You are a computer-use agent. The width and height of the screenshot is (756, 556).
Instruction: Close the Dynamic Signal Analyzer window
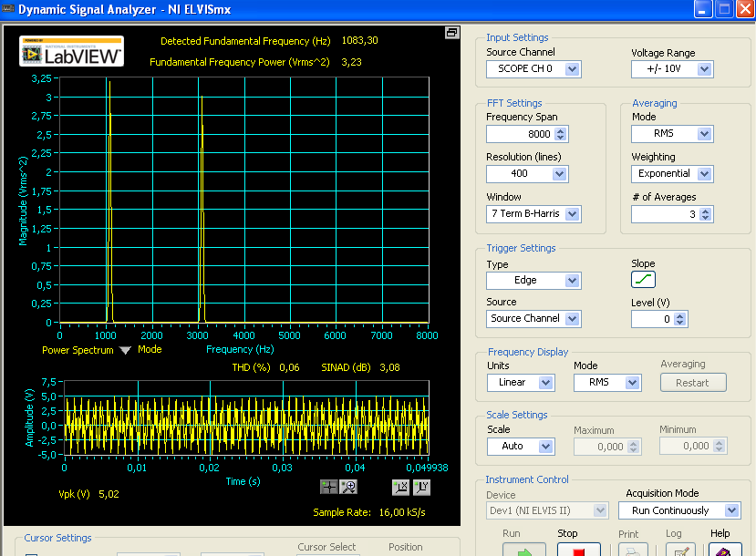tap(745, 9)
